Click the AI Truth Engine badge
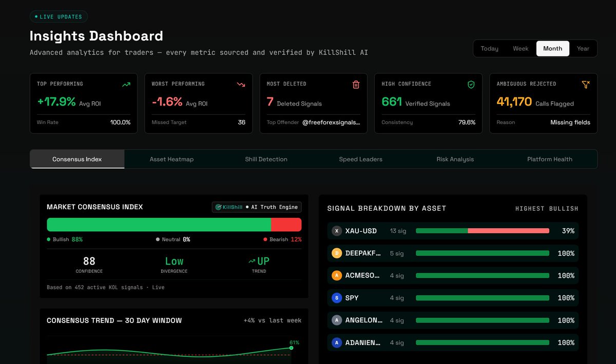Screen dimensions: 616x364 click(x=257, y=207)
